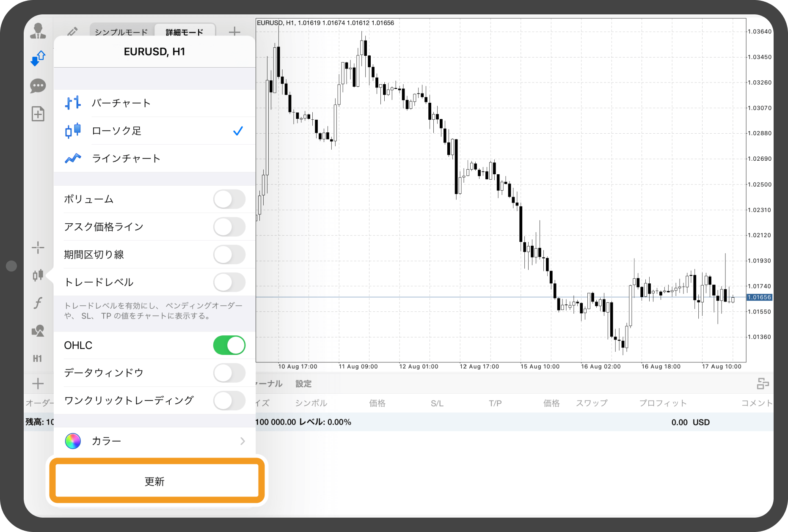Click the 1.03640 price axis label
Screen dimensions: 788x532
[760, 31]
